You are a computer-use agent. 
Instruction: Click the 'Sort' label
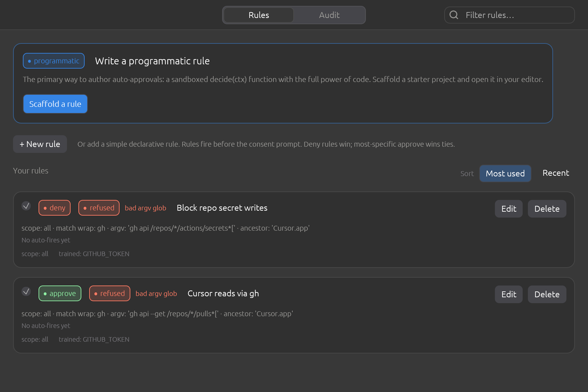click(x=467, y=173)
